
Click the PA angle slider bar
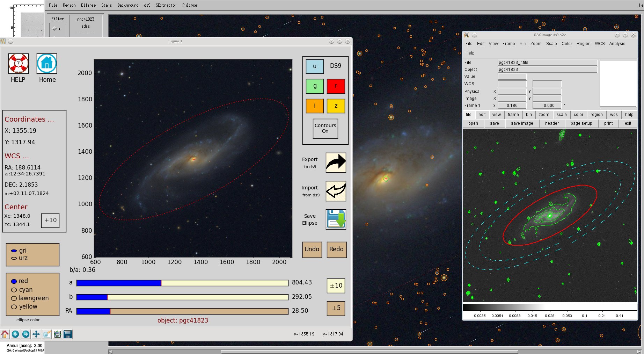click(x=182, y=311)
